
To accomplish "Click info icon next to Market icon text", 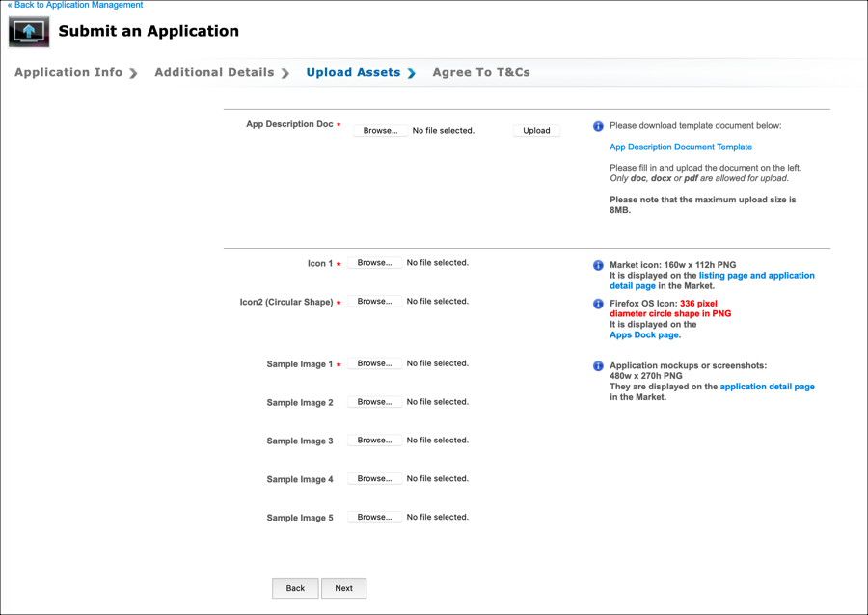I will coord(598,265).
